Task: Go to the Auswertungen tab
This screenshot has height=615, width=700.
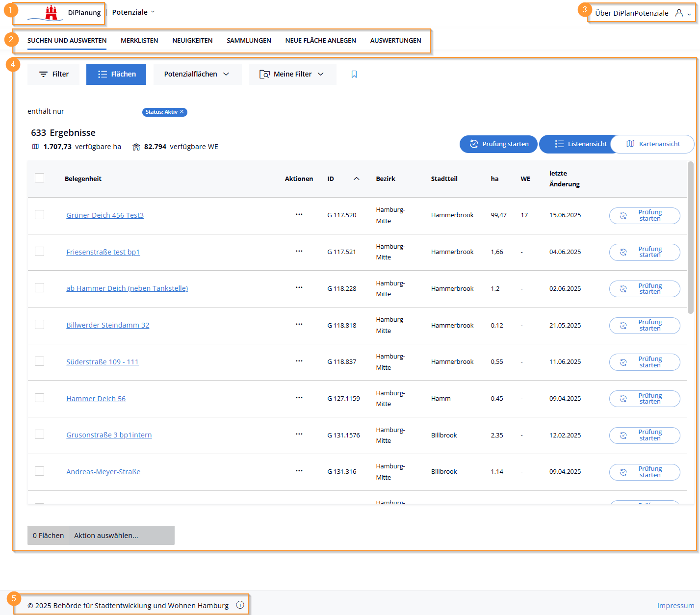Action: (x=395, y=41)
